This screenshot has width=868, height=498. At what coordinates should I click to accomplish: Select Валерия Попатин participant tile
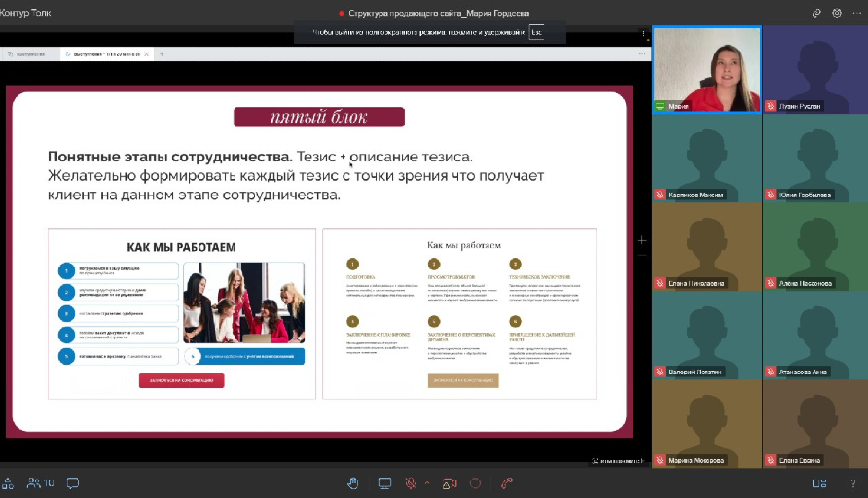click(706, 336)
